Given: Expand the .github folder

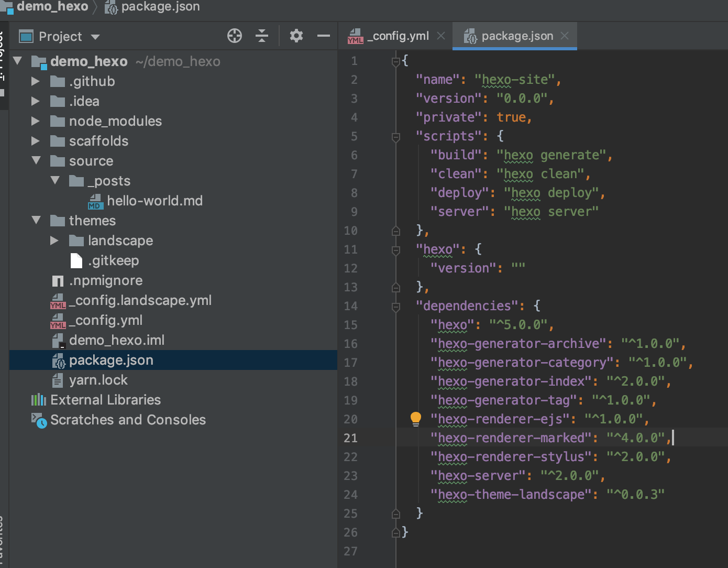Looking at the screenshot, I should [36, 81].
